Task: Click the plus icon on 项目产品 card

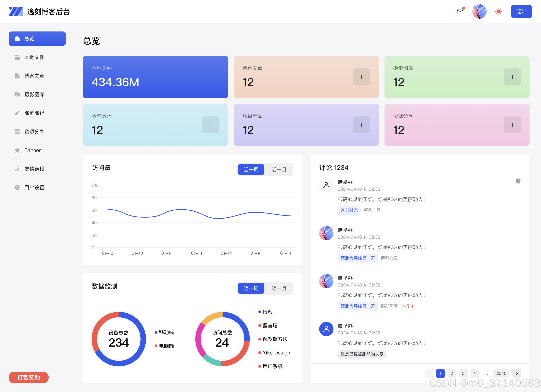Action: coord(361,125)
